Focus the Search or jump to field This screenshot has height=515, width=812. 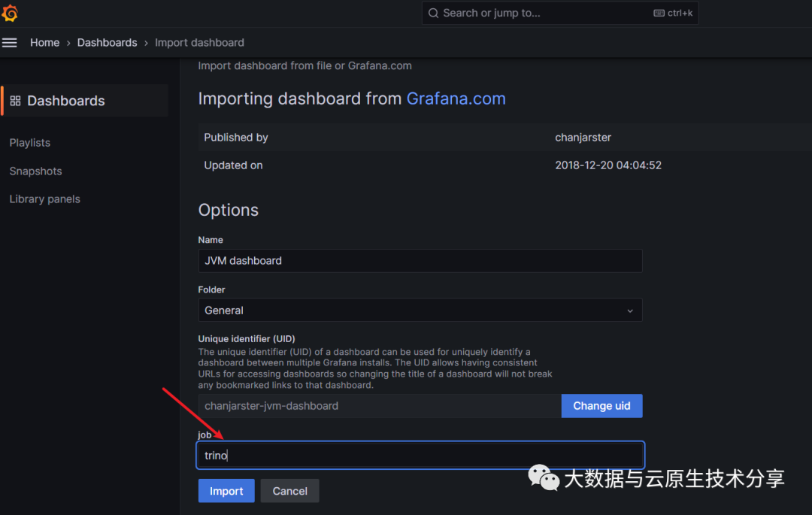coord(560,13)
